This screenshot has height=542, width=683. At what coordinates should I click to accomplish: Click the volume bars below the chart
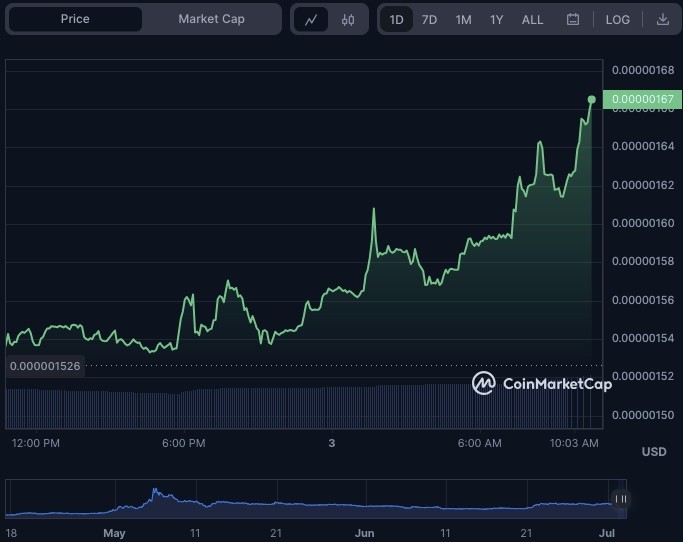[x=300, y=407]
